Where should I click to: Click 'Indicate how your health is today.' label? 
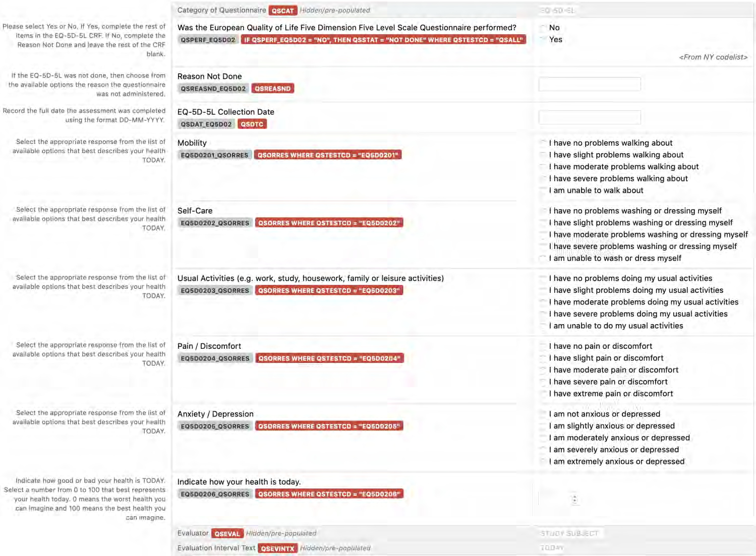coord(239,482)
